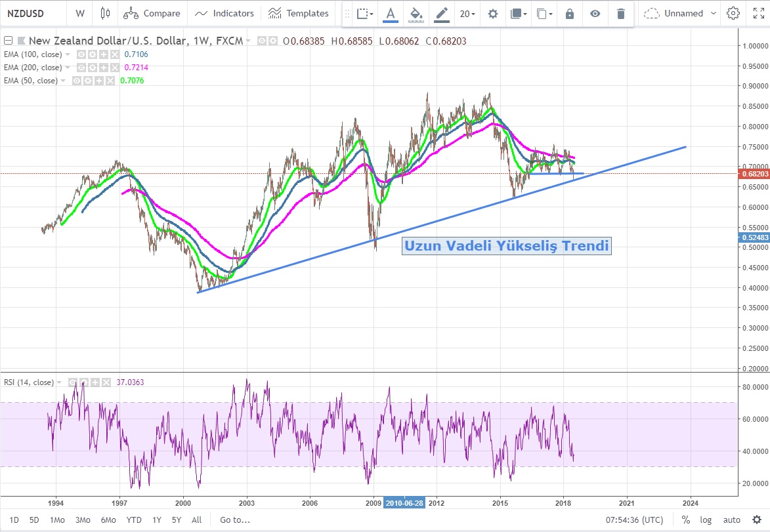Click the Compare symbols button
Image resolution: width=770 pixels, height=532 pixels.
tap(152, 13)
